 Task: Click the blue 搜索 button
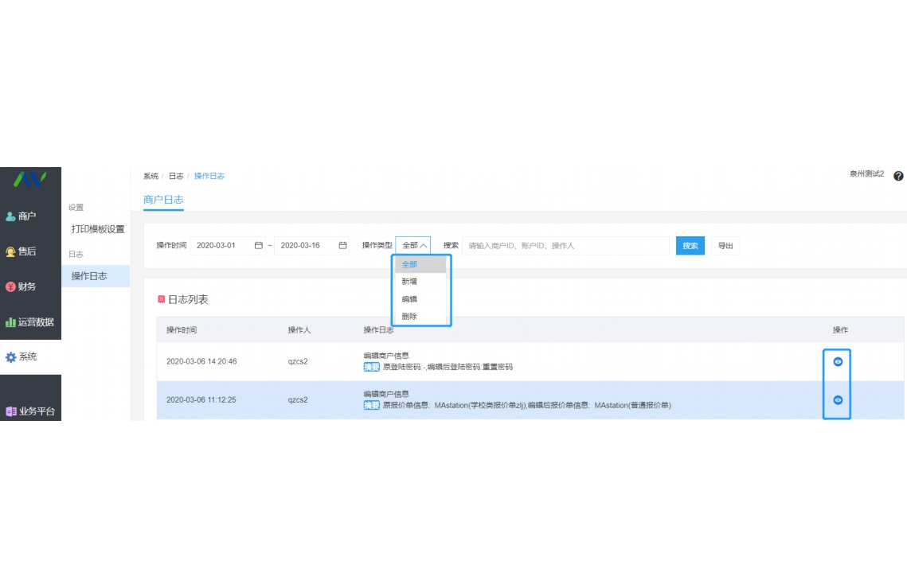[690, 246]
